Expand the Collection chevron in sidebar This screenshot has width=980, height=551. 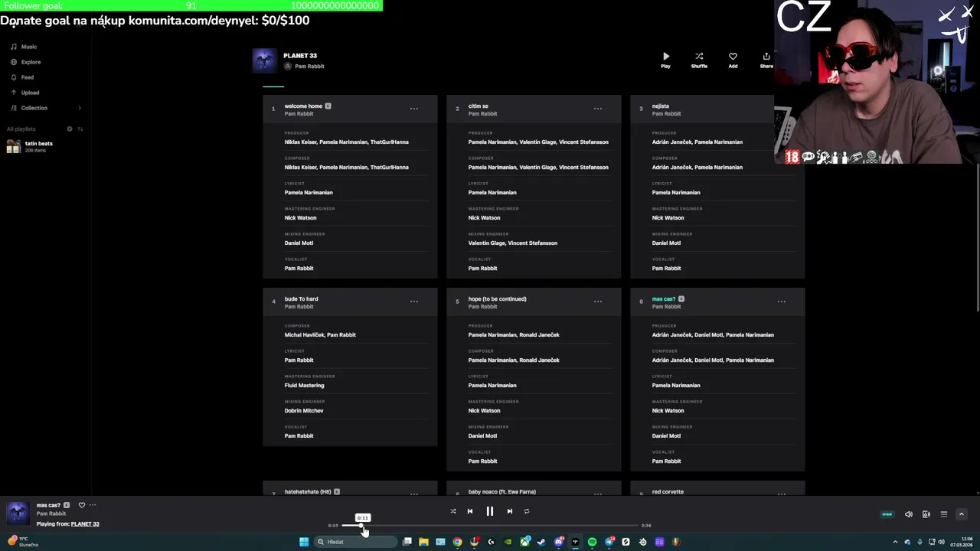(80, 108)
